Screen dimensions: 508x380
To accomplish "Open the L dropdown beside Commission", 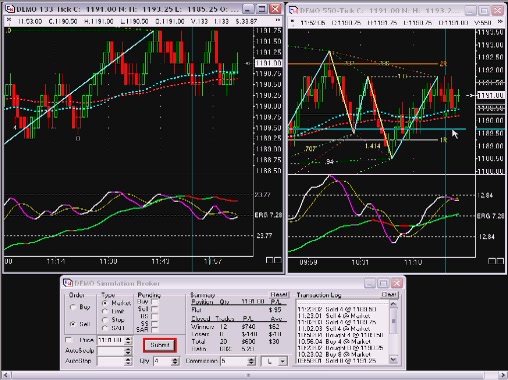I will (283, 361).
